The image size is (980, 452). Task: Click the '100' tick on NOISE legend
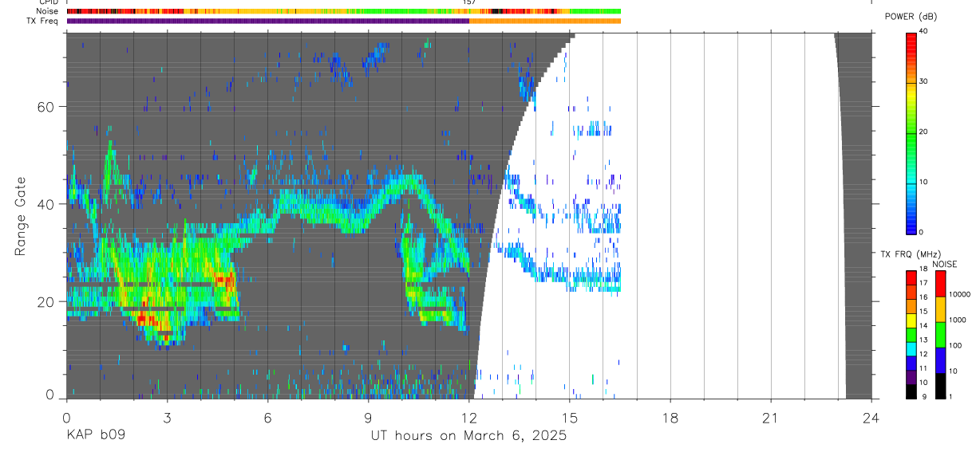pos(956,346)
